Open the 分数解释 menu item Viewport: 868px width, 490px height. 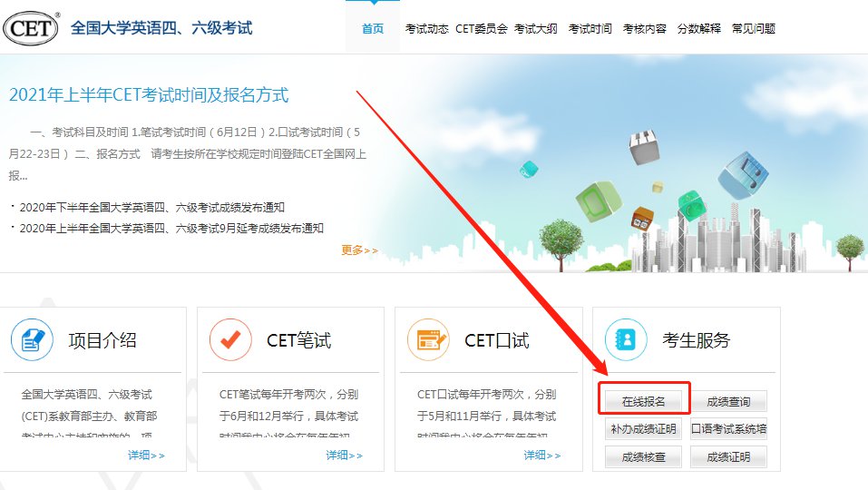click(x=699, y=29)
